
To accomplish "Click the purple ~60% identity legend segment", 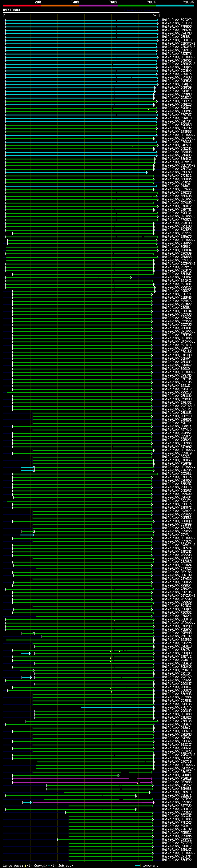I will tap(99, 6).
